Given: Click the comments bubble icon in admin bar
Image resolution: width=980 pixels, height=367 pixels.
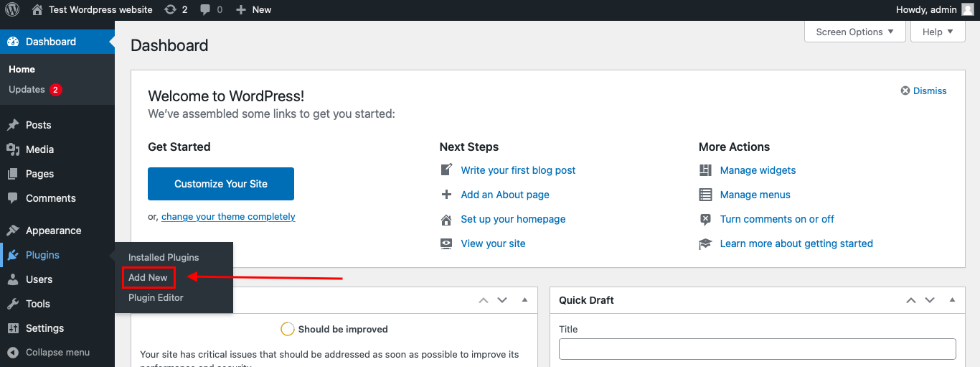Looking at the screenshot, I should (x=206, y=10).
